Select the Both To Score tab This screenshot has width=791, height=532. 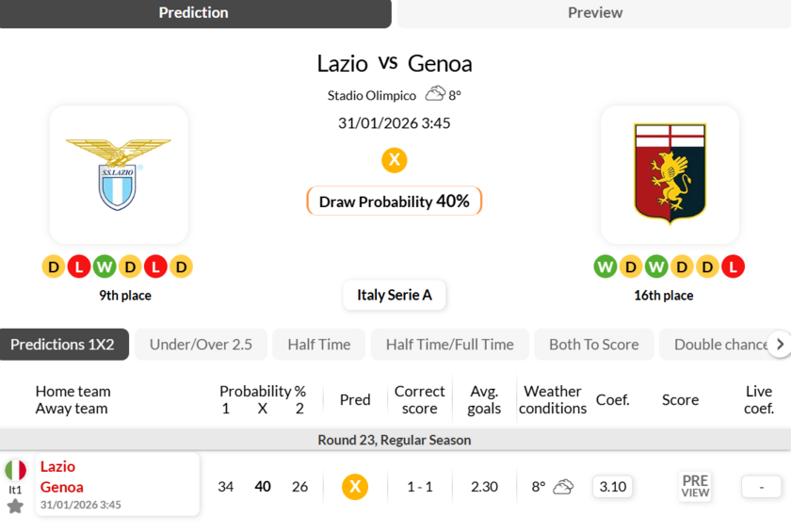pyautogui.click(x=593, y=345)
